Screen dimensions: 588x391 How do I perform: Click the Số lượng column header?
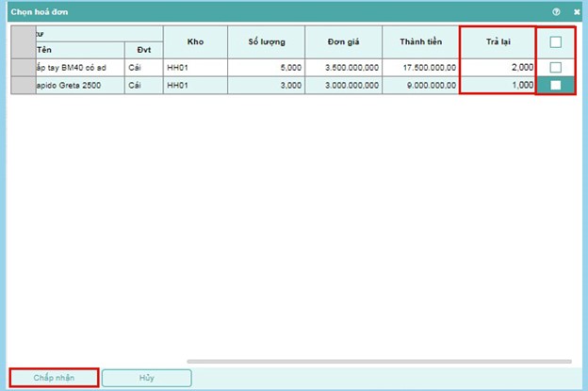click(267, 41)
